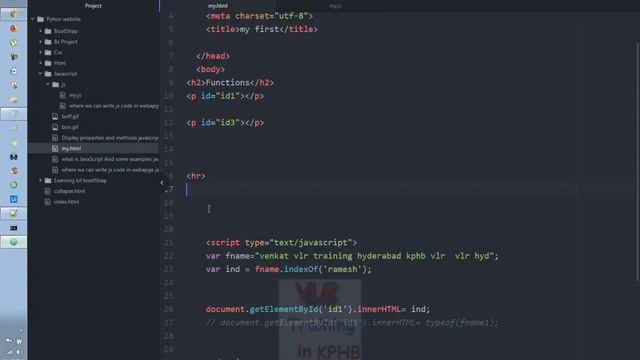Open 'Display properties and methods javascript' file
This screenshot has height=360, width=640.
click(110, 138)
